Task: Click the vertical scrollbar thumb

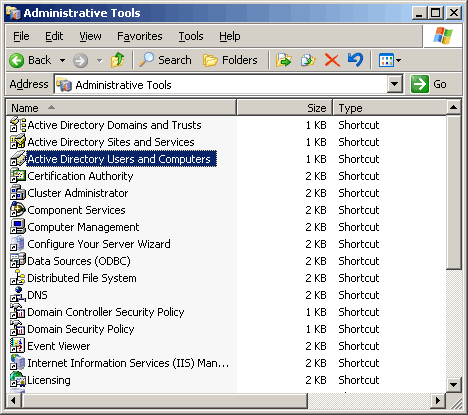Action: (x=453, y=192)
